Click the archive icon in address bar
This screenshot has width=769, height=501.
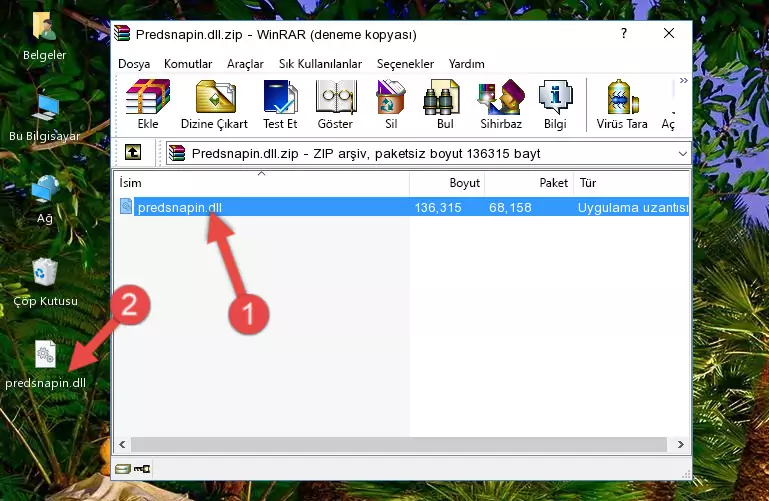click(x=177, y=153)
